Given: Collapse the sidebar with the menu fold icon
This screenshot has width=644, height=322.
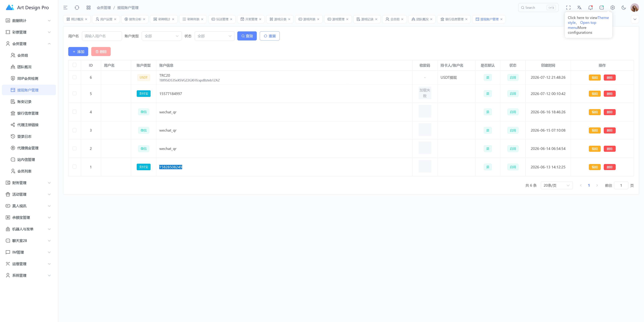Looking at the screenshot, I should [65, 8].
